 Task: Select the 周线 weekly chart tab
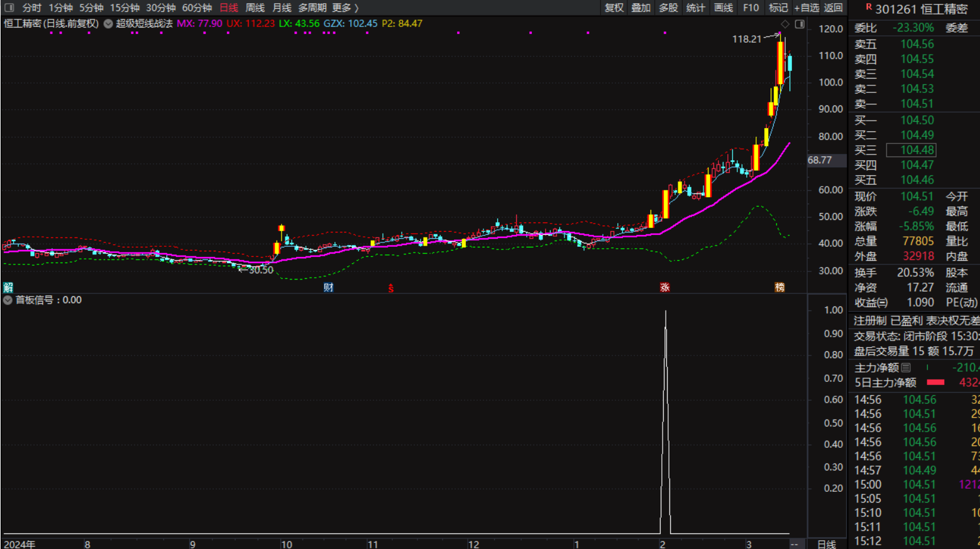pyautogui.click(x=255, y=8)
